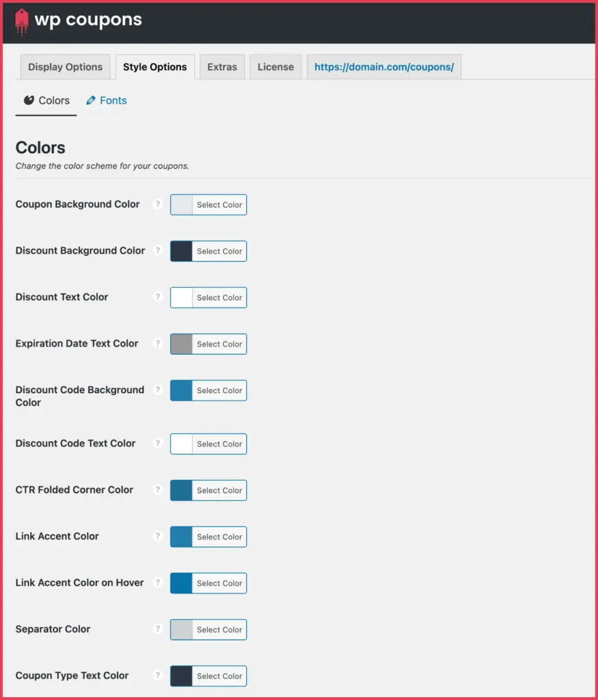Image resolution: width=598 pixels, height=700 pixels.
Task: Click the wp coupons popsicle logo icon
Action: 21,21
